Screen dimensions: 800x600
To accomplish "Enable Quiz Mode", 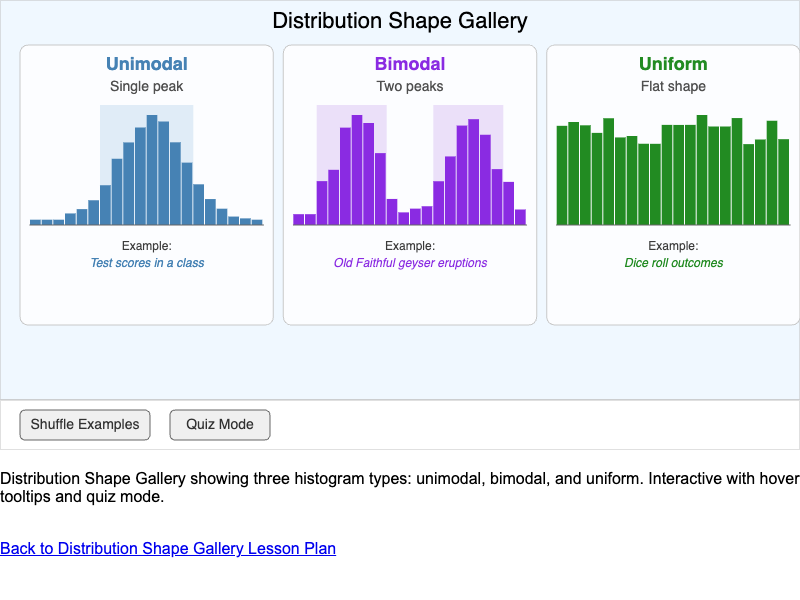I will click(x=219, y=424).
